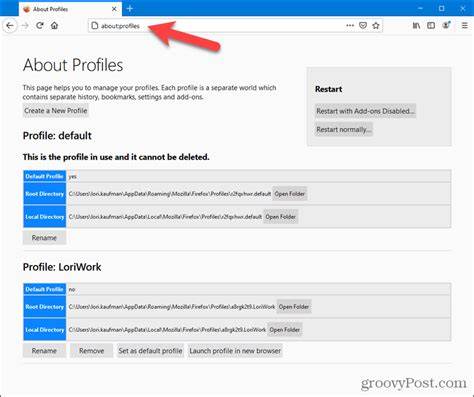The width and height of the screenshot is (474, 397).
Task: Maximize the Firefox window
Action: pos(442,8)
